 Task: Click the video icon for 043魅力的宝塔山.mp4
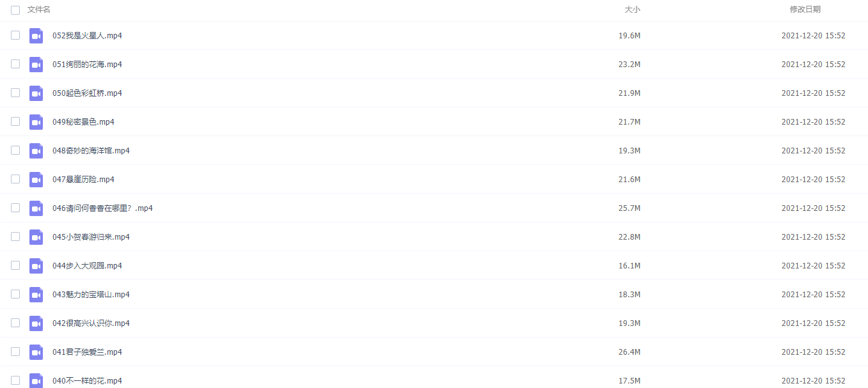point(36,295)
